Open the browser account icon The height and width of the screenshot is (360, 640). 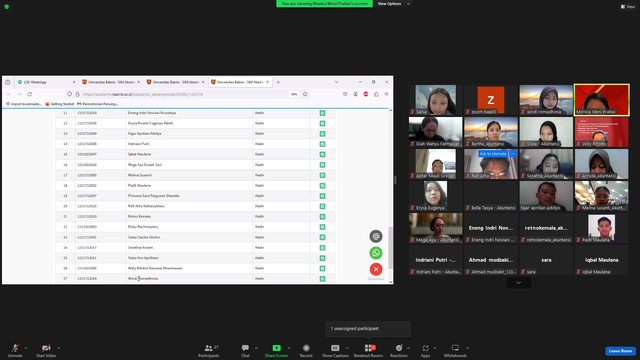pos(356,94)
